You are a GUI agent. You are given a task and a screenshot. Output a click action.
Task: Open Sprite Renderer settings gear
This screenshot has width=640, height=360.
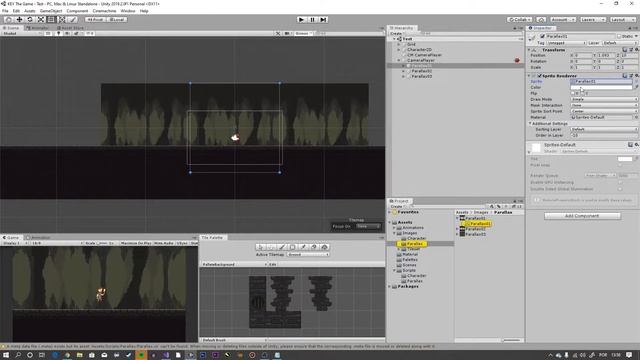tap(636, 76)
